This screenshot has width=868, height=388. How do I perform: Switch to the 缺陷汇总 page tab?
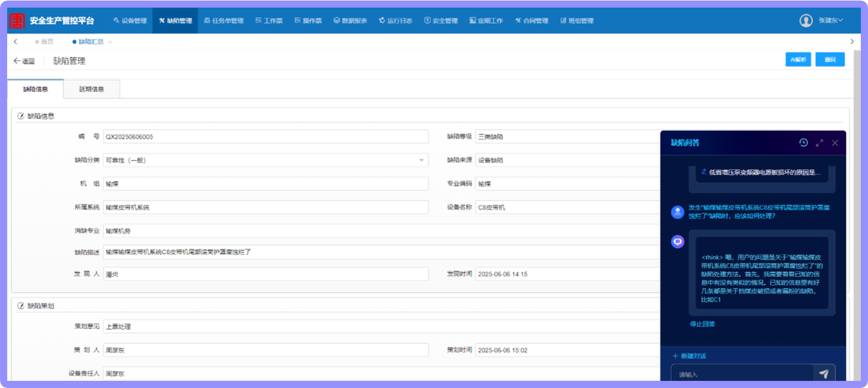pyautogui.click(x=88, y=41)
